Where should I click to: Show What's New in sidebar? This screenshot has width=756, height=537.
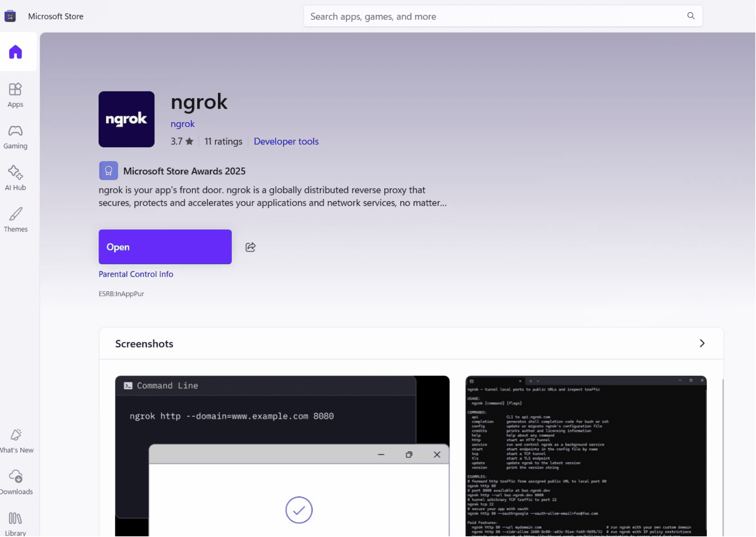tap(16, 441)
